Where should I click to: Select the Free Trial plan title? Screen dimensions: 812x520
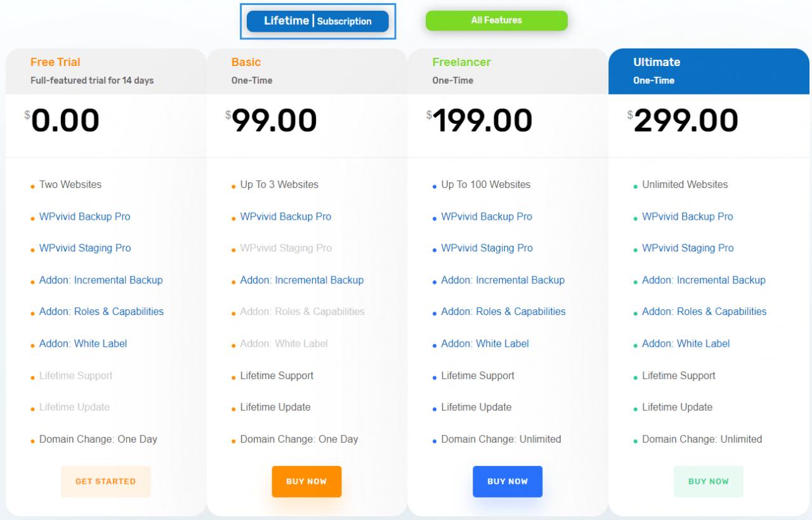[x=55, y=62]
